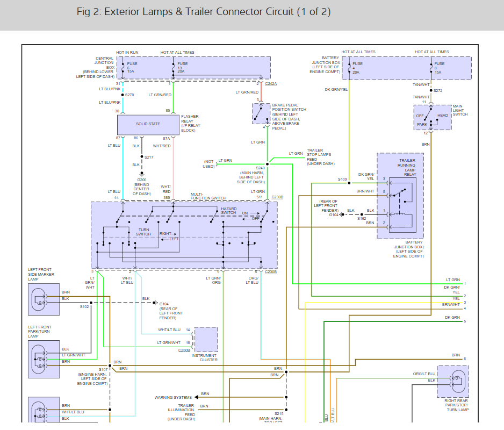Click the Hazard Switch label
The image size is (504, 430).
228,210
